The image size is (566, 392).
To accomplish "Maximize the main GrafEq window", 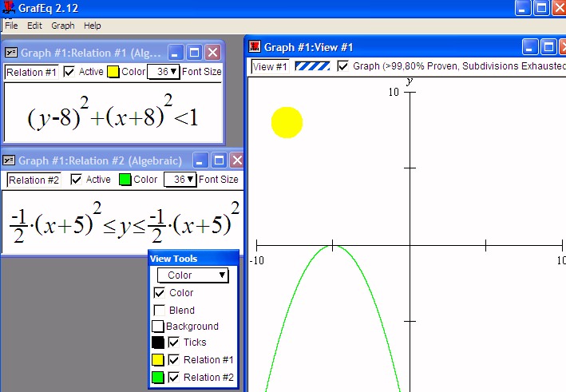I will point(541,8).
